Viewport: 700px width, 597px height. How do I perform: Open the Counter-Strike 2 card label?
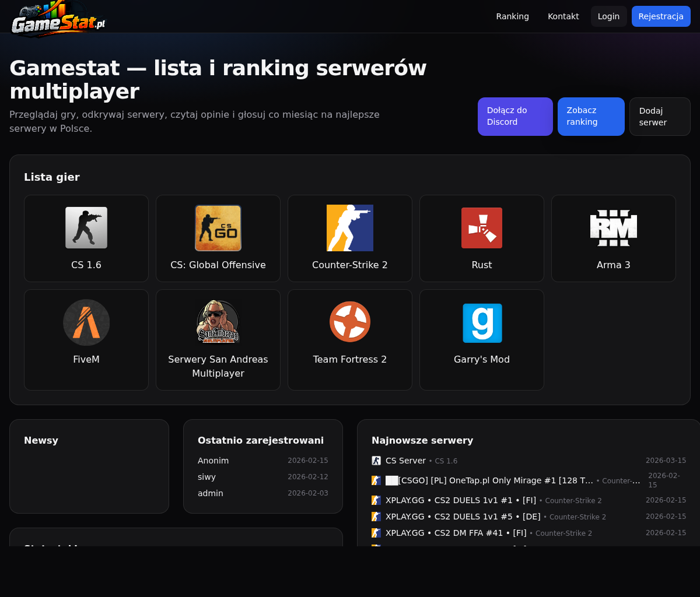350,265
